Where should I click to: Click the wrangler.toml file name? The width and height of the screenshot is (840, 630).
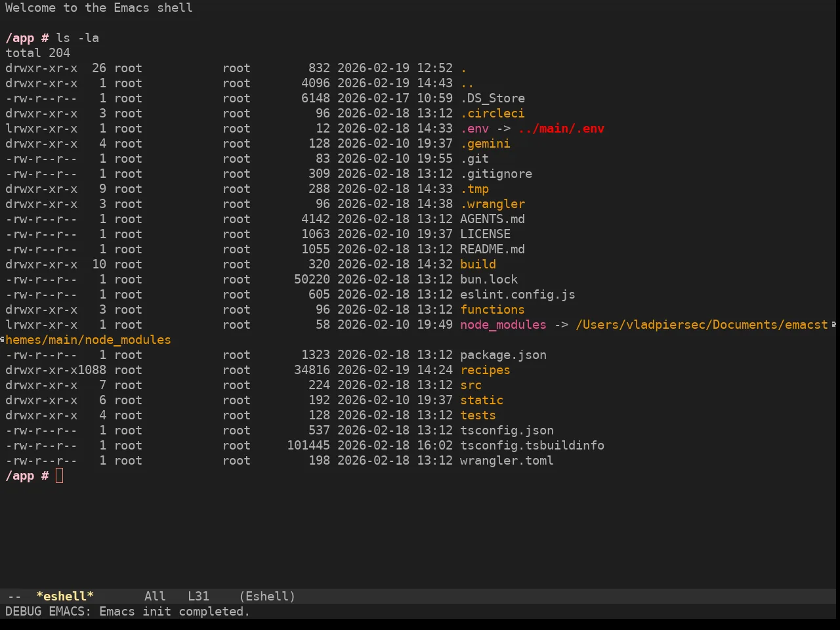click(507, 461)
